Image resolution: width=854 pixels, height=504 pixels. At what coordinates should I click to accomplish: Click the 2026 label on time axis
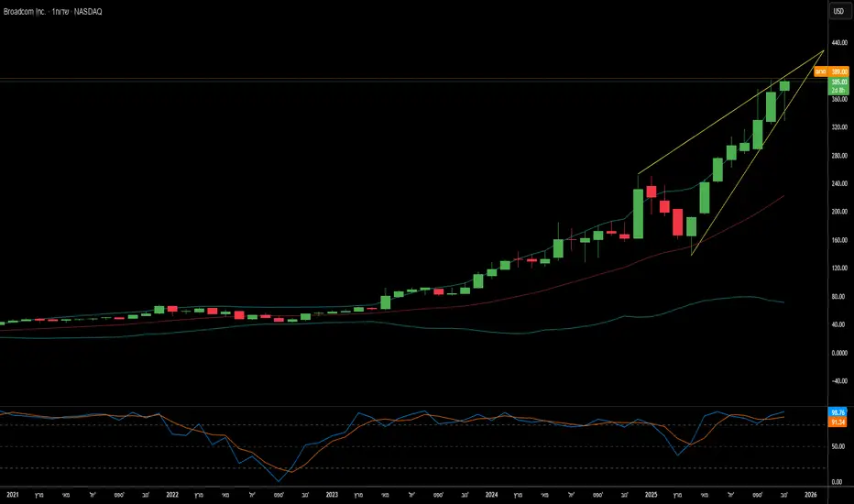coord(810,495)
